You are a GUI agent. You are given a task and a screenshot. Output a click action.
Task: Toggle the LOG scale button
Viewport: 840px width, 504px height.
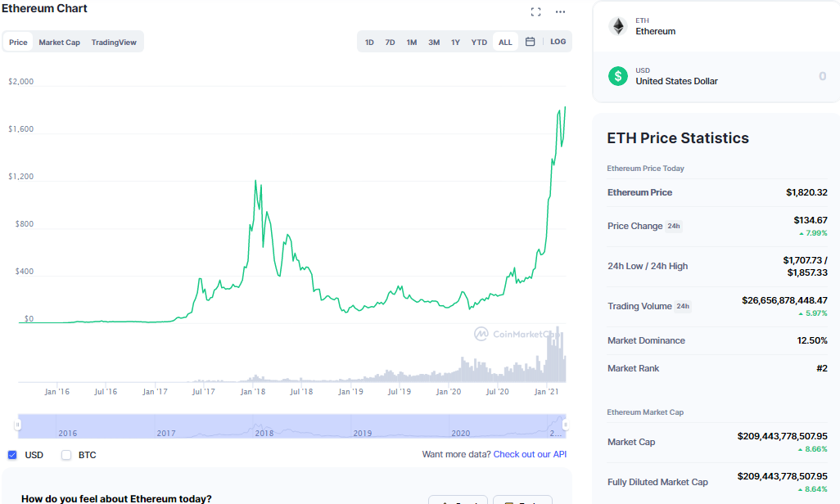point(558,42)
